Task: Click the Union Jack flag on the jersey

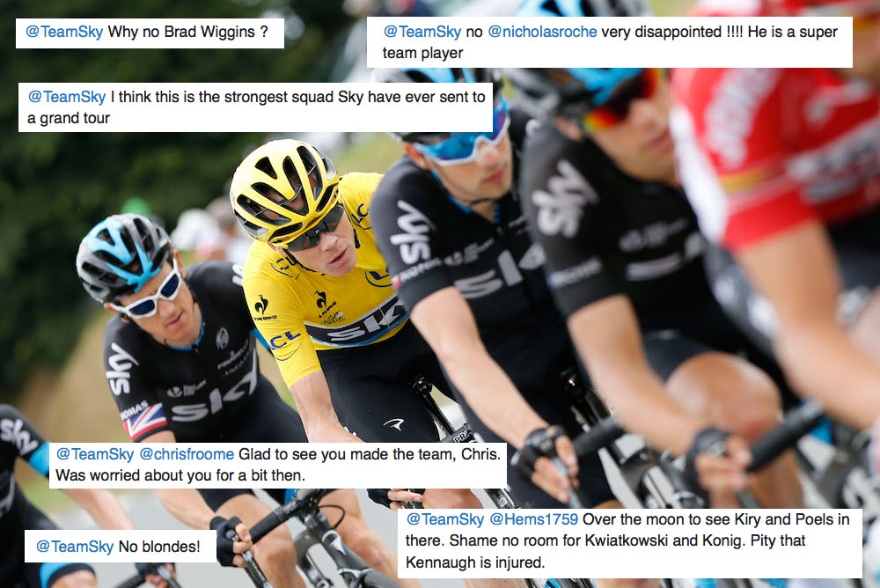Action: 145,422
